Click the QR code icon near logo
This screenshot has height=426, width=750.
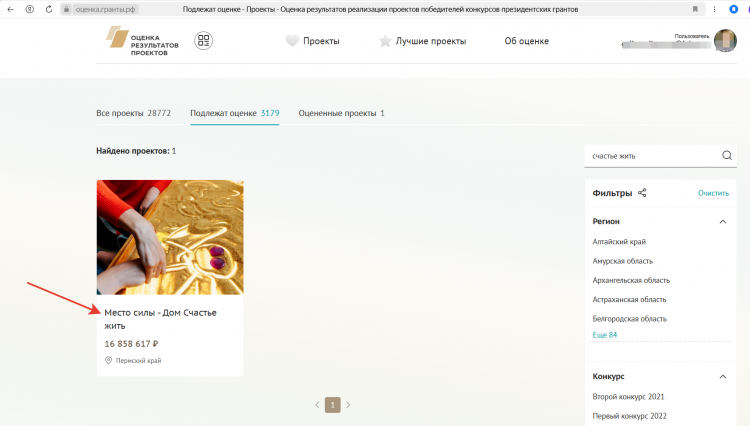[204, 41]
